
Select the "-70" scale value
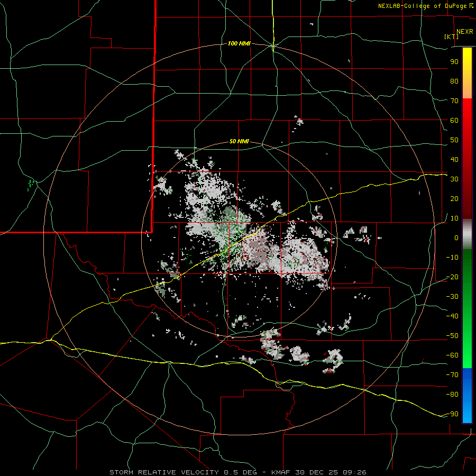[x=452, y=375]
